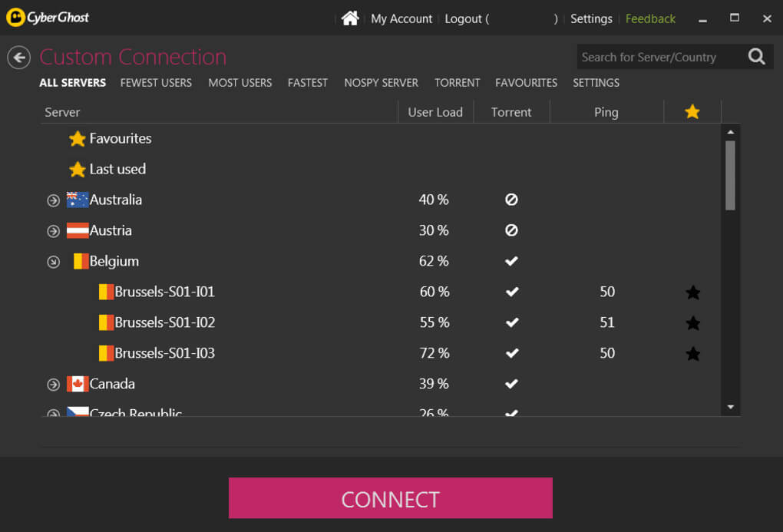Viewport: 783px width, 532px height.
Task: Select the Australia country row
Action: point(381,200)
